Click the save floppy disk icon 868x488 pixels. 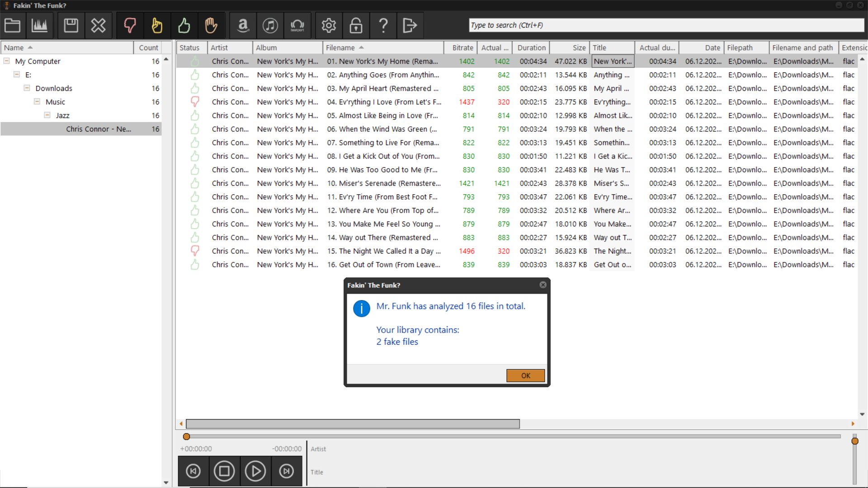tap(71, 25)
